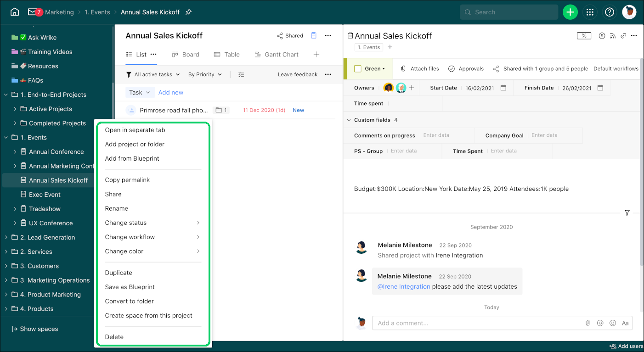Tick the project status checkbox

[x=358, y=69]
